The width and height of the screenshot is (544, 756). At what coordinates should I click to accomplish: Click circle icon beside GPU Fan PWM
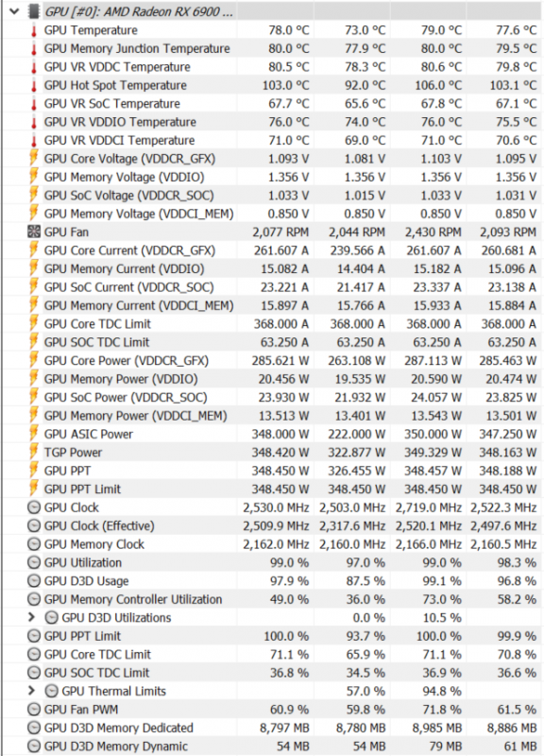(x=34, y=710)
